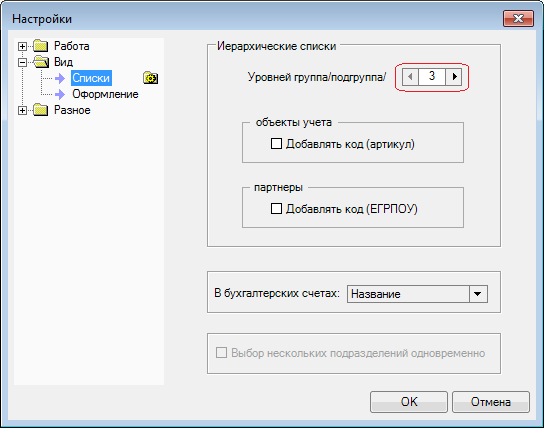Decrease group levels with left arrow

[410, 76]
